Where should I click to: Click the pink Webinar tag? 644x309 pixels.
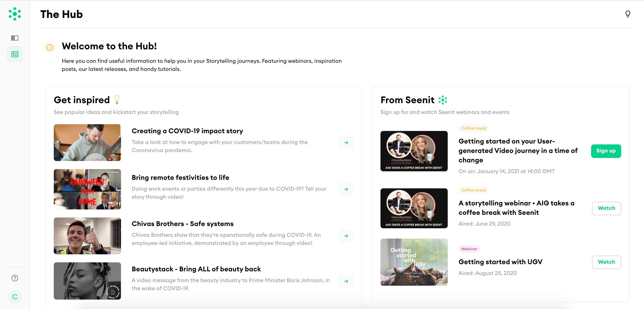tap(469, 249)
